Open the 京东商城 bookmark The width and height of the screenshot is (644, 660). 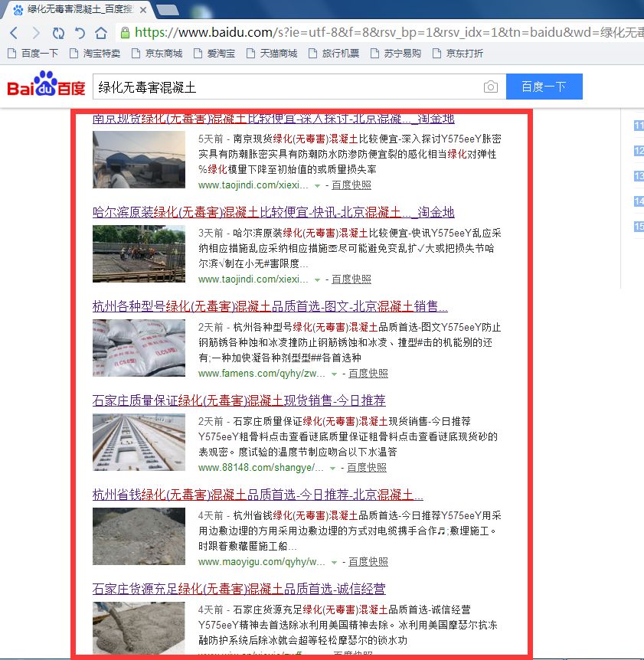(x=157, y=54)
